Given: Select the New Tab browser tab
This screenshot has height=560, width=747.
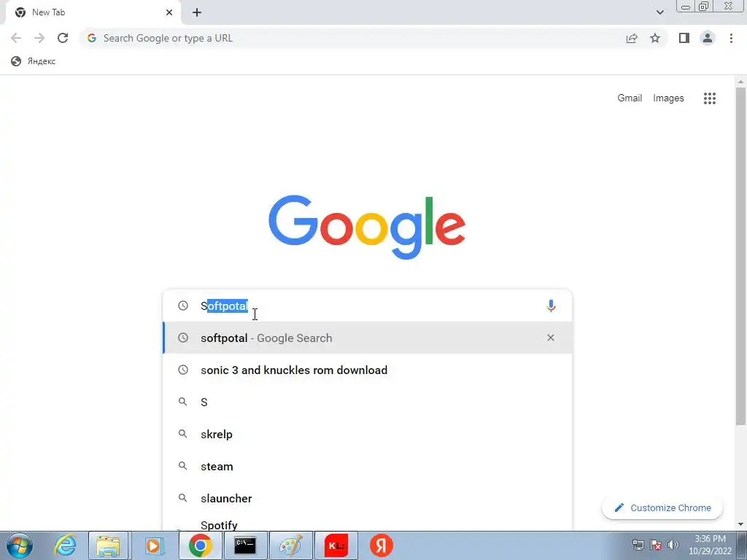Looking at the screenshot, I should click(x=93, y=13).
